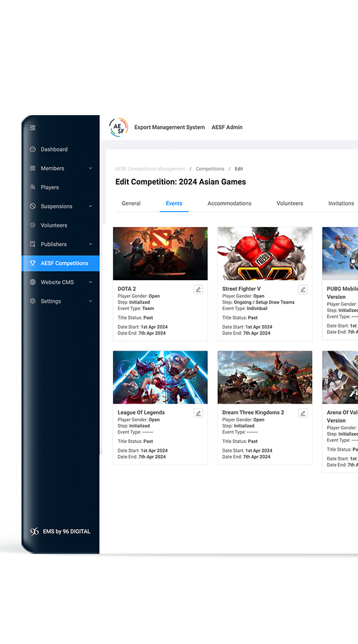358x644 pixels.
Task: Expand the Website CMS submenu chevron
Action: click(91, 282)
